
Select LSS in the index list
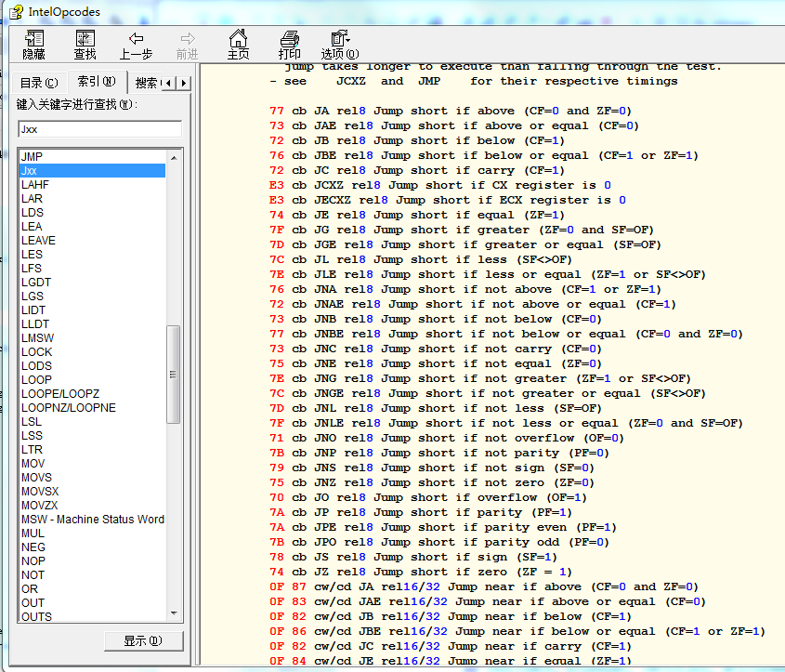point(93,436)
